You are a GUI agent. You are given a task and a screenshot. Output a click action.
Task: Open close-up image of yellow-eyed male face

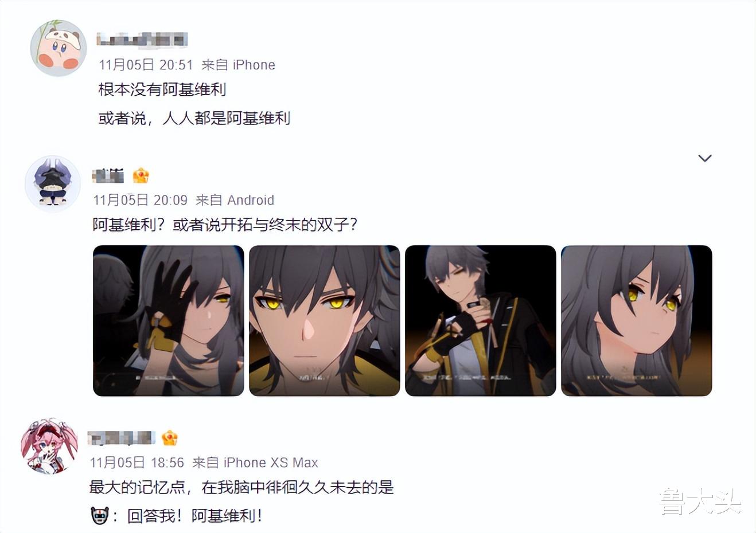coord(325,321)
